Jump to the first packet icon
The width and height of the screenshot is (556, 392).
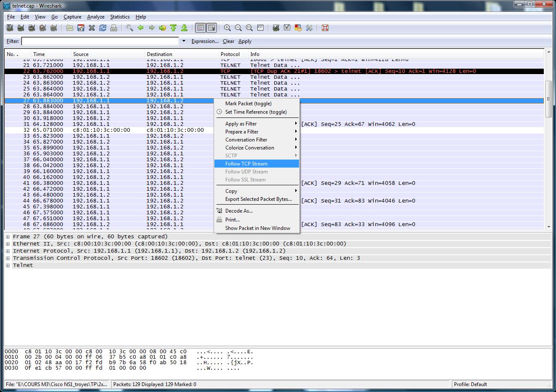click(x=174, y=28)
